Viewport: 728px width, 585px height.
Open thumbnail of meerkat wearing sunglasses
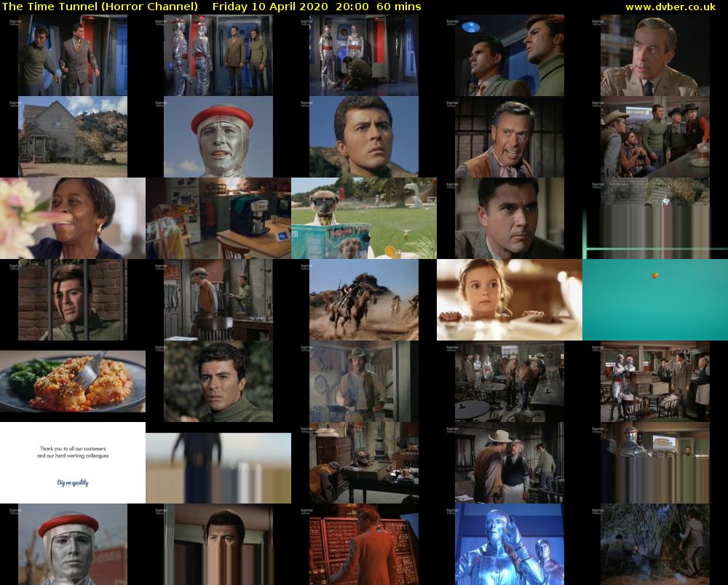[x=364, y=218]
